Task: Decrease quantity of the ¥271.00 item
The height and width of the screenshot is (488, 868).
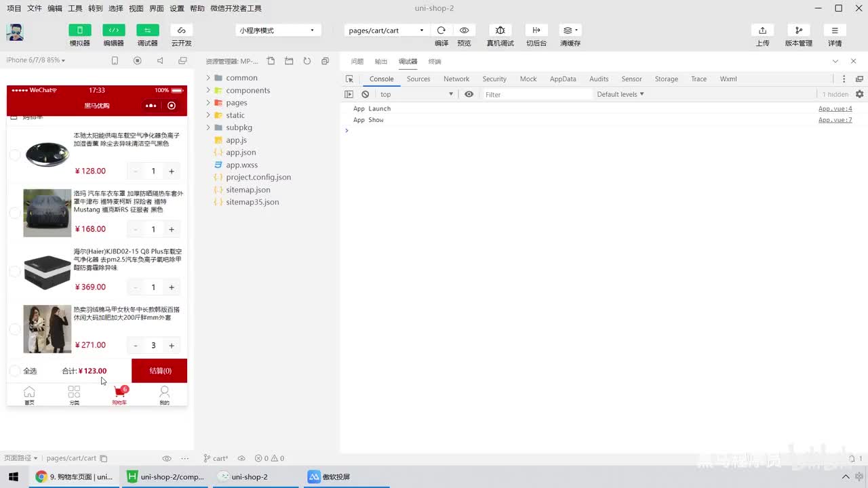Action: (136, 346)
